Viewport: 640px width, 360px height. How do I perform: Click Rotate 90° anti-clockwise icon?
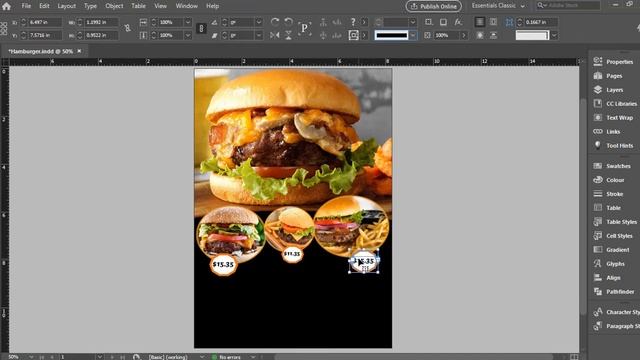point(288,22)
